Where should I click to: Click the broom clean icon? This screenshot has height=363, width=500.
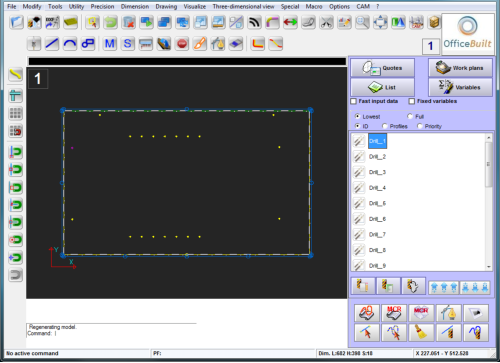pos(421,332)
